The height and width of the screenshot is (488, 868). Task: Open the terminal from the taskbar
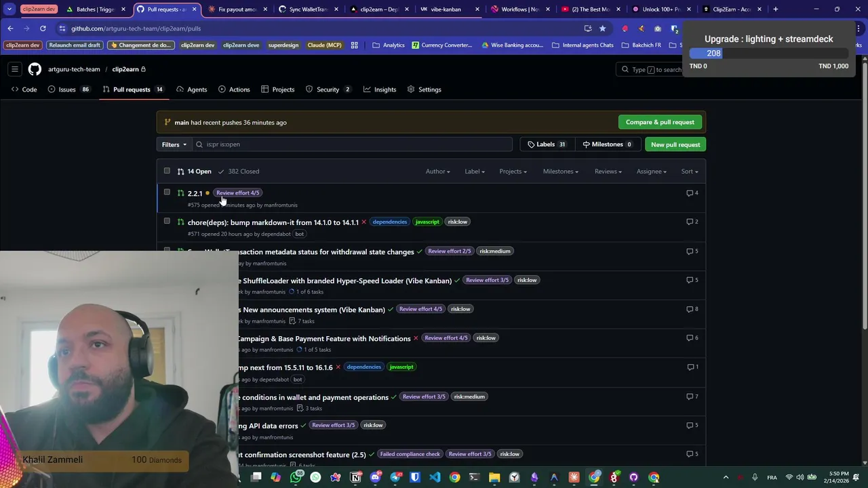[474, 477]
